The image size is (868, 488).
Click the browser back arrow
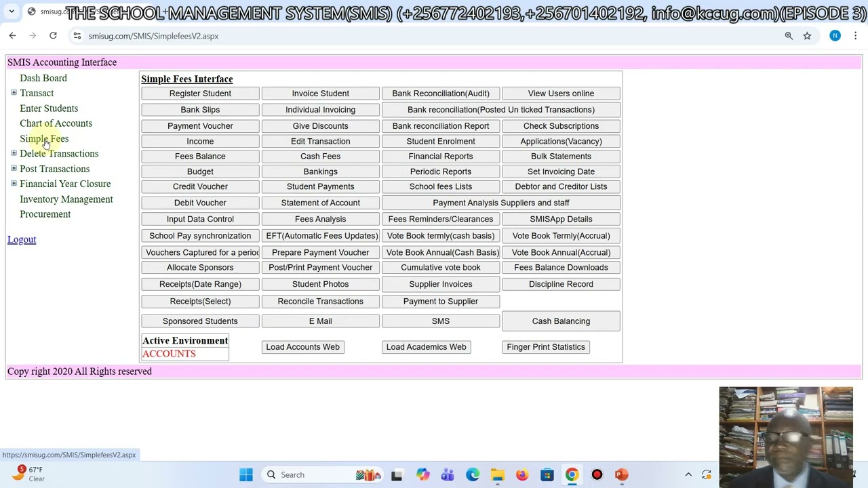12,36
